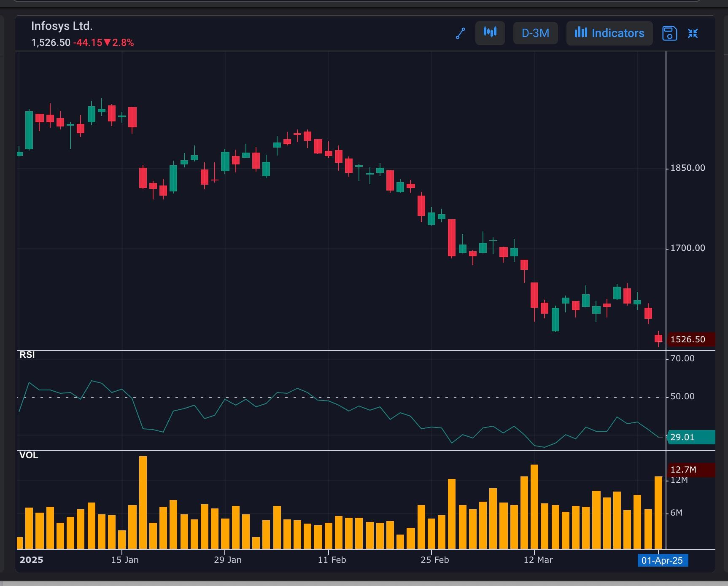Image resolution: width=728 pixels, height=586 pixels.
Task: Click the 11 Feb date label
Action: [x=332, y=560]
